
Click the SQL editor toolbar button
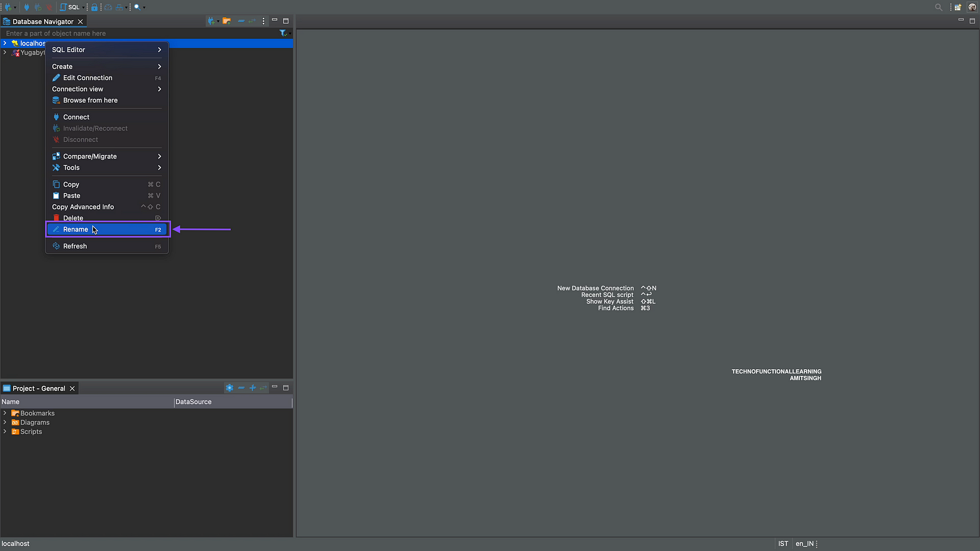click(x=70, y=7)
